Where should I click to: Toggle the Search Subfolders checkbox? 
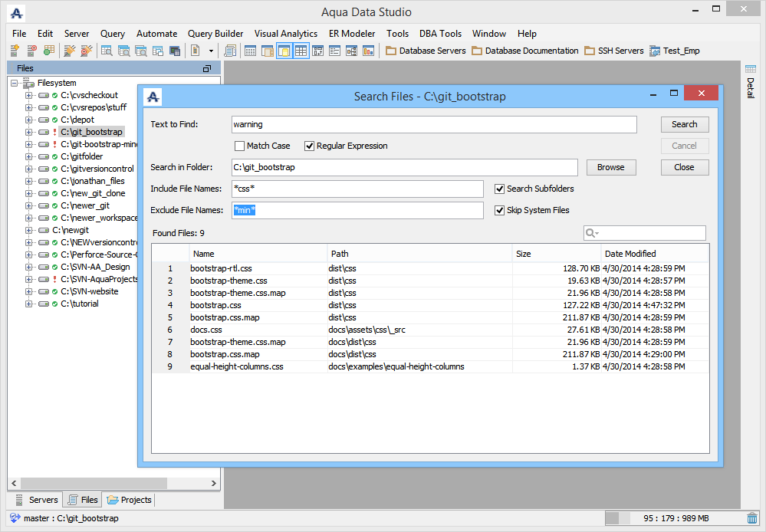500,189
